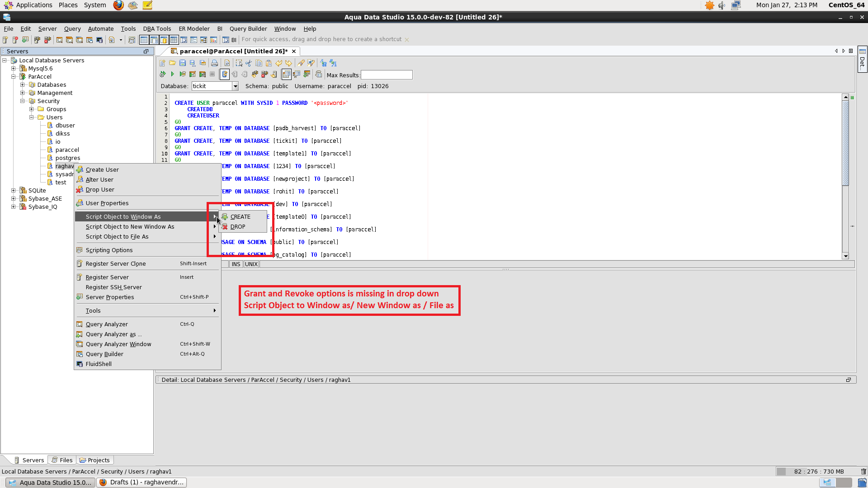Select the paraccel@ParAccel Untitled 26 tab
This screenshot has height=488, width=868.
pyautogui.click(x=234, y=51)
